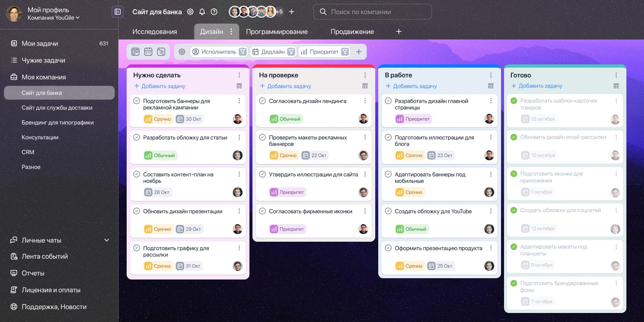
Task: Add a new filter with plus icon
Action: point(359,52)
